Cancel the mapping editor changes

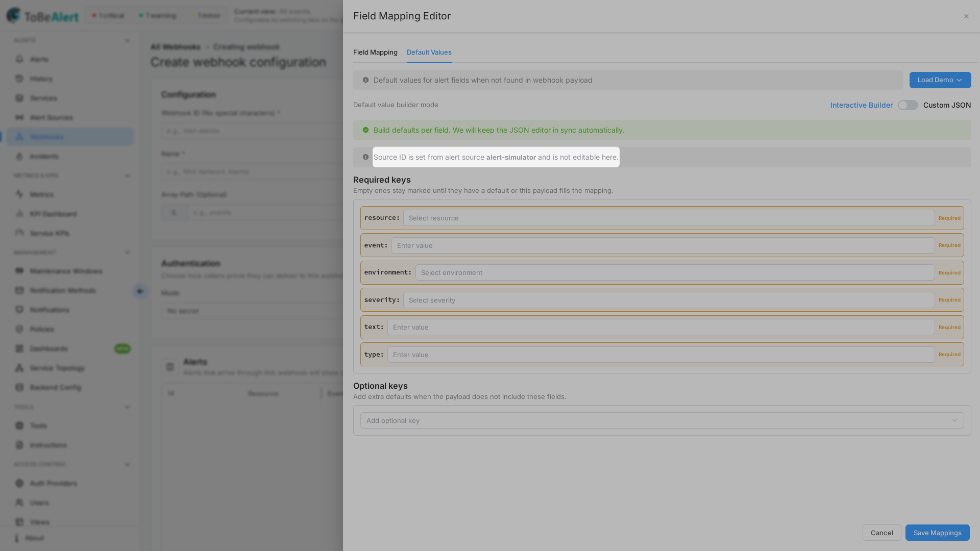(x=882, y=533)
